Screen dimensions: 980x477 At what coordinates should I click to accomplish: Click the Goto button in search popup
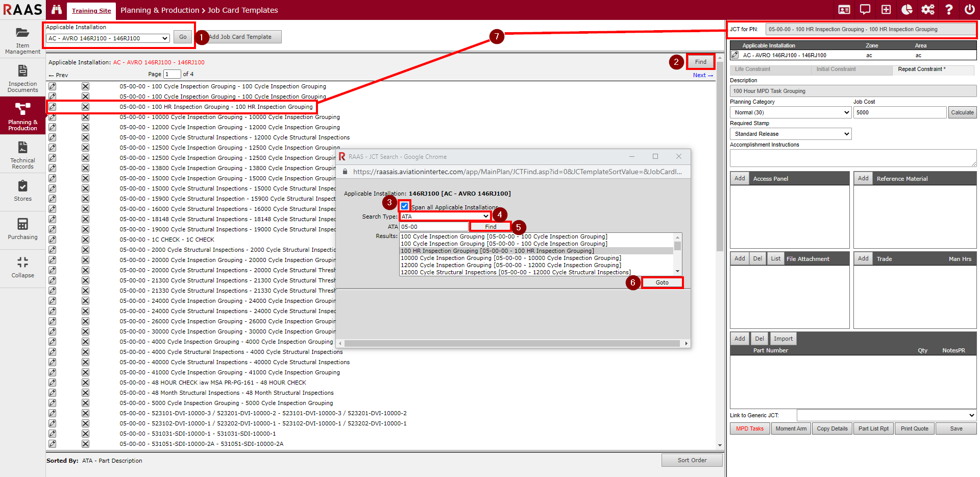662,282
